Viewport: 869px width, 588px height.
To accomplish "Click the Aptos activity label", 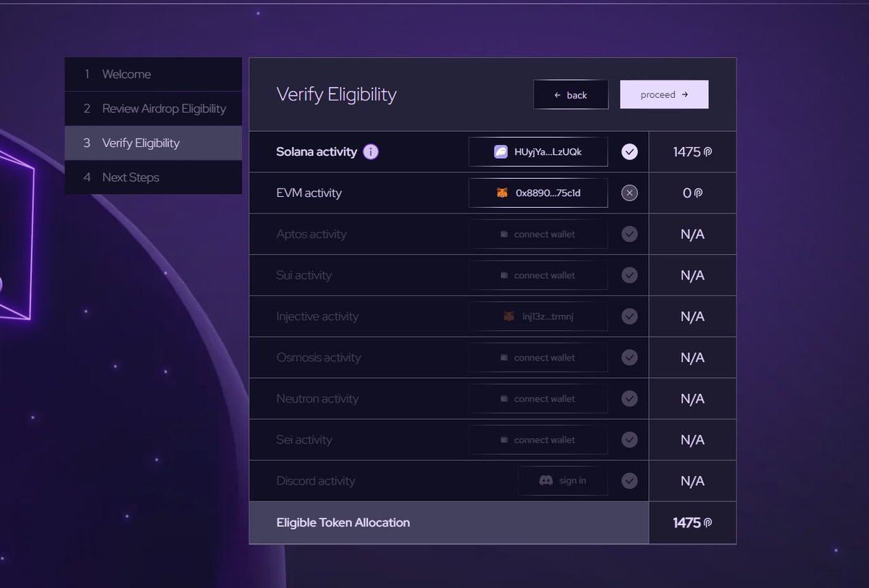I will pos(311,235).
